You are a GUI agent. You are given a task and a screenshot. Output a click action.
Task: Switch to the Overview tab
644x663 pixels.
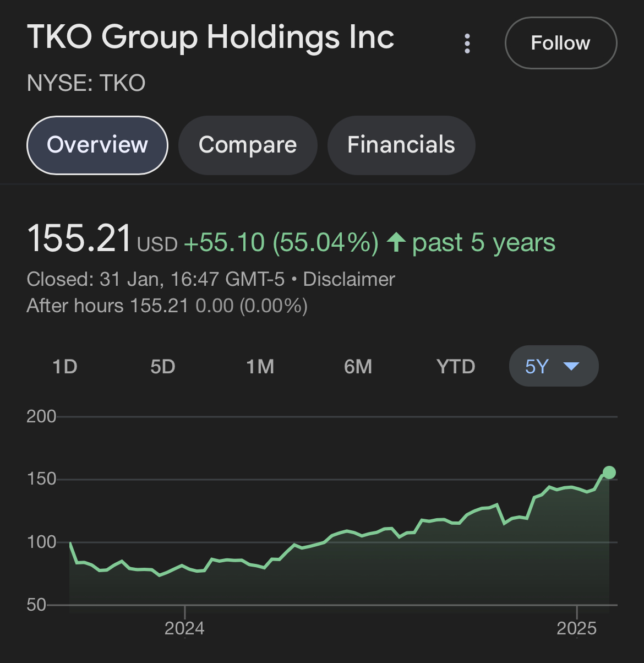[x=97, y=145]
